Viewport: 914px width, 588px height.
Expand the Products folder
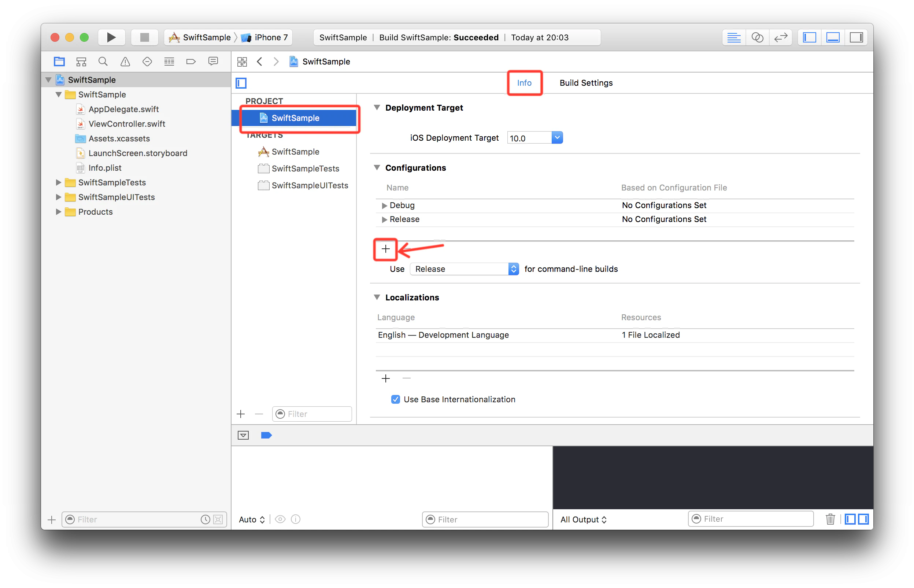point(58,211)
